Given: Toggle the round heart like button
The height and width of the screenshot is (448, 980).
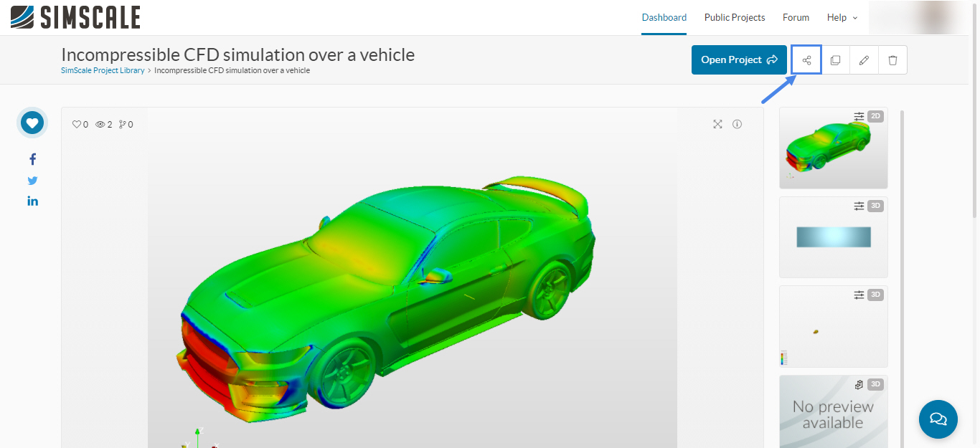Looking at the screenshot, I should [32, 123].
